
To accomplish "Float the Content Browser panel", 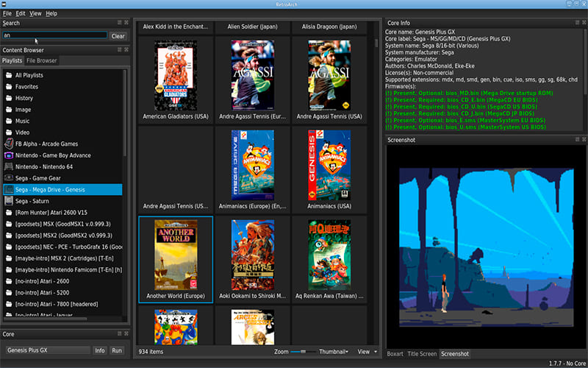I will (120, 49).
